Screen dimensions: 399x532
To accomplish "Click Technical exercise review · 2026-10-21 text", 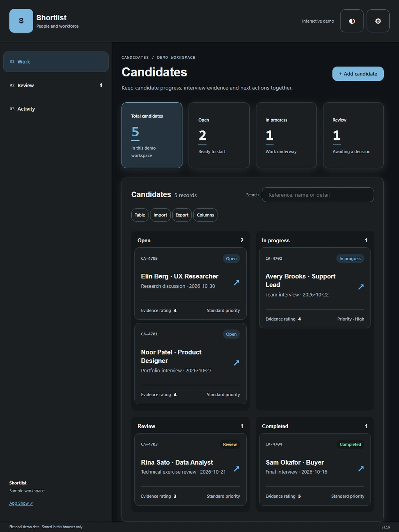I will [183, 472].
